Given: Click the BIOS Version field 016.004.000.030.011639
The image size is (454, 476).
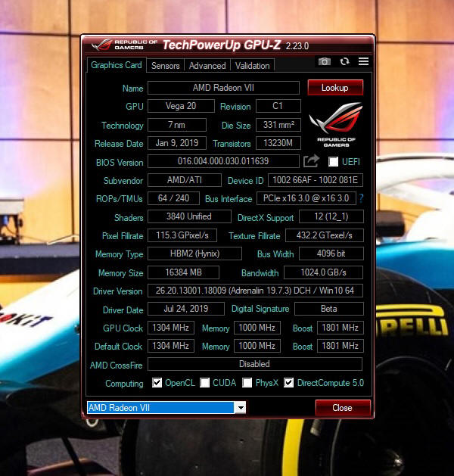Looking at the screenshot, I should (223, 161).
